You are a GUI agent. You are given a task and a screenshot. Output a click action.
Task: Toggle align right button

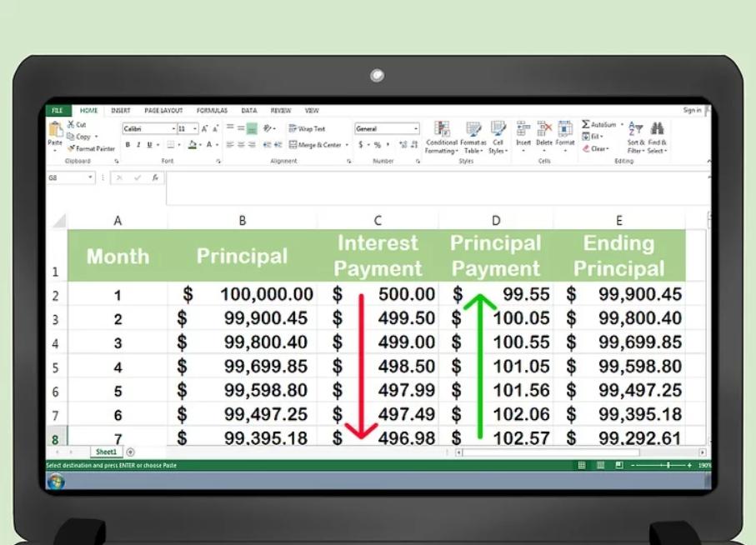[x=252, y=144]
